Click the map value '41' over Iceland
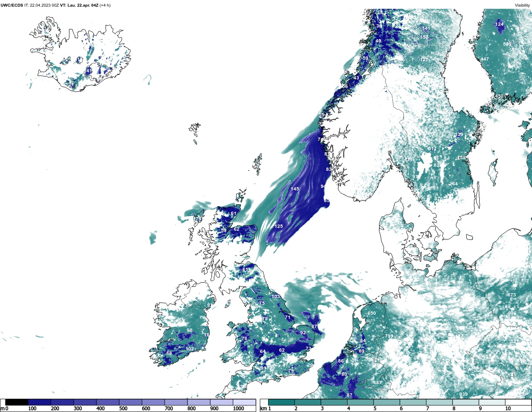 [x=89, y=71]
